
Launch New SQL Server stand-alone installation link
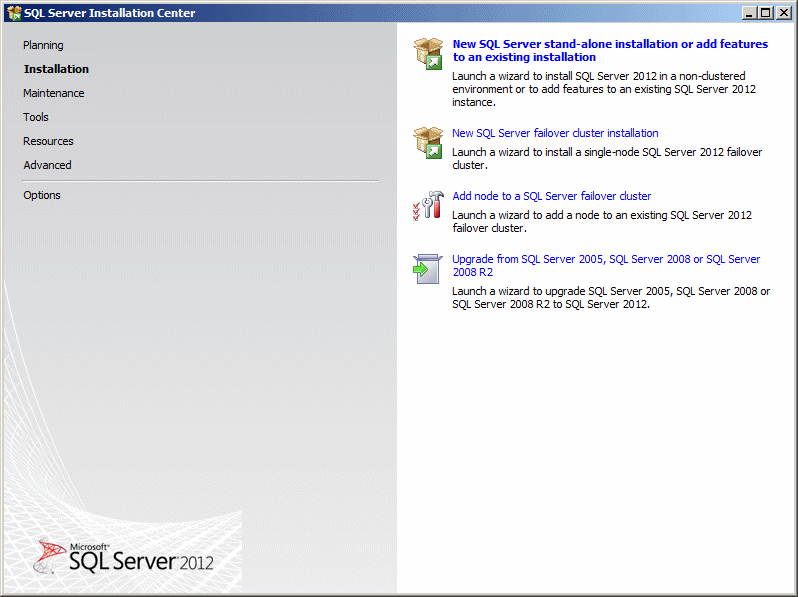pyautogui.click(x=610, y=50)
